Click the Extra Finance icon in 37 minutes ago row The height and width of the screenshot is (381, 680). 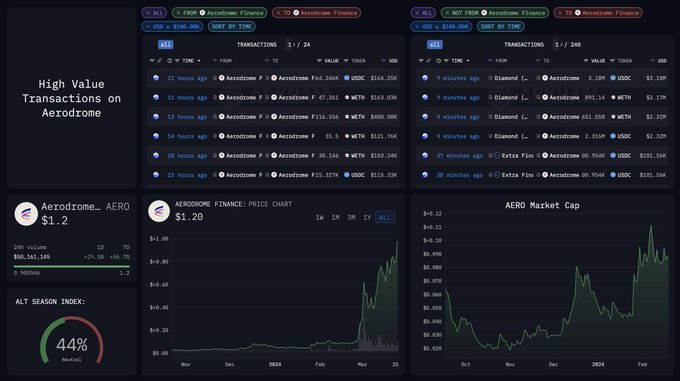click(497, 156)
